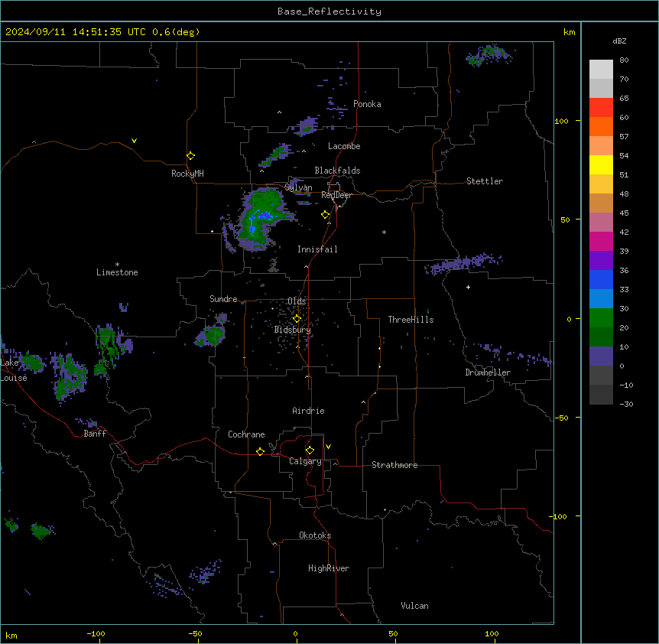659x644 pixels.
Task: Select the green 30-20 dBZ legend swatch
Action: click(601, 318)
